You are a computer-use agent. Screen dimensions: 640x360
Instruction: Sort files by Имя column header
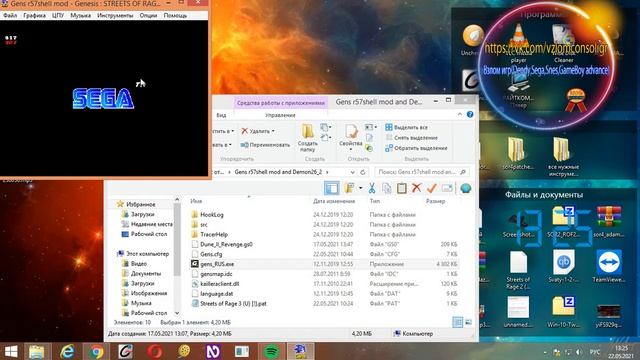(196, 201)
